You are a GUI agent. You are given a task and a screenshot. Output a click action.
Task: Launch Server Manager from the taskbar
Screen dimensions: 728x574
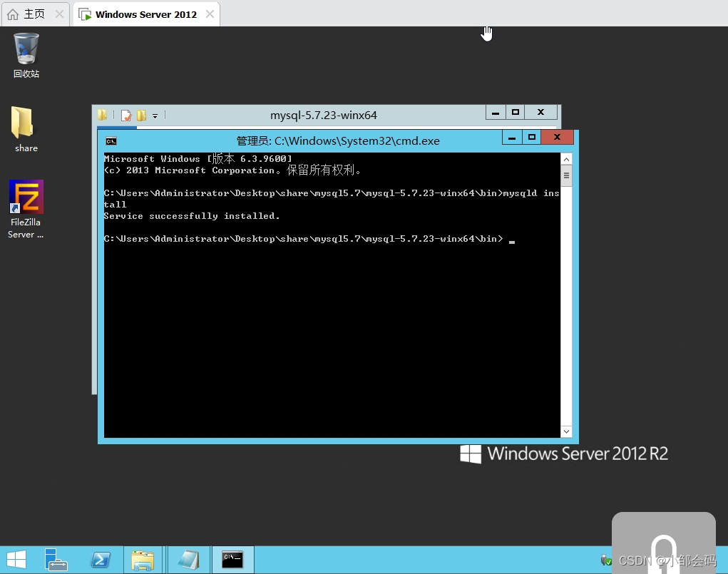tap(56, 560)
